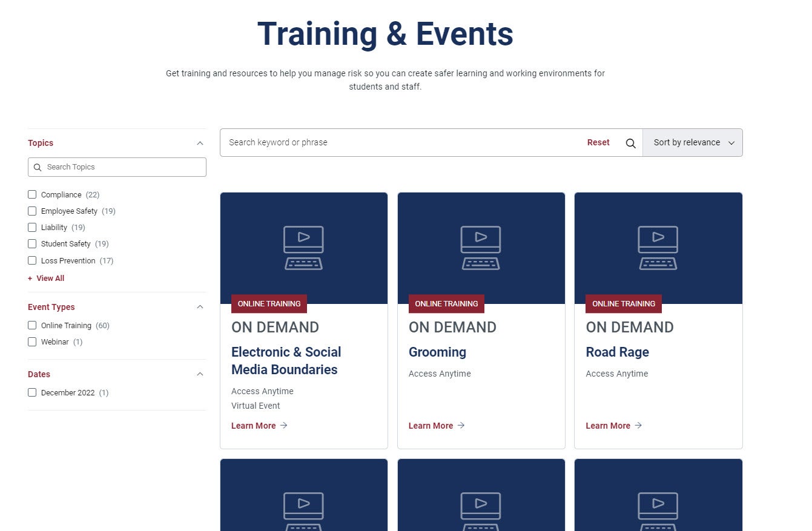812x531 pixels.
Task: Click the Event Types section heading
Action: click(51, 307)
